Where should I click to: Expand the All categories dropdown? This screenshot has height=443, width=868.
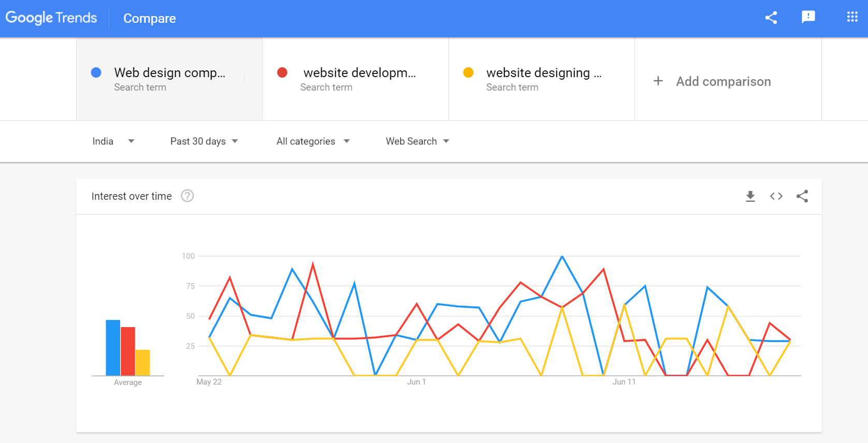click(313, 141)
